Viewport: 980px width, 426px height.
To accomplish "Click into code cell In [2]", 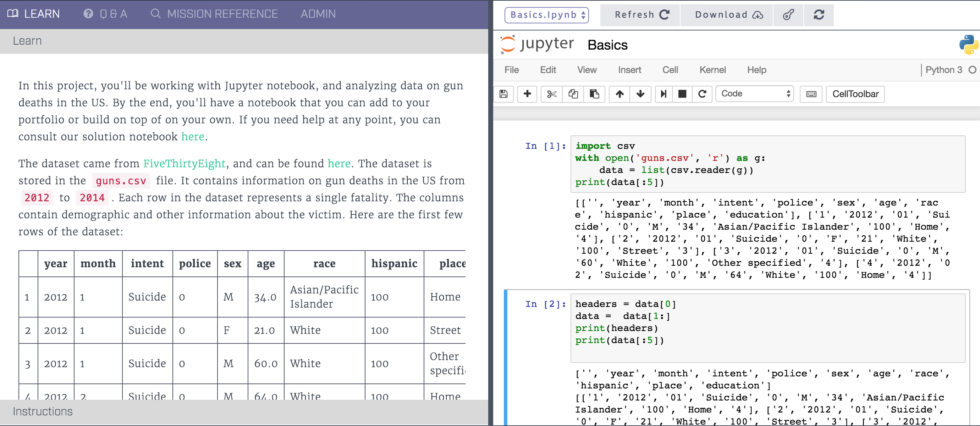I will coord(768,328).
